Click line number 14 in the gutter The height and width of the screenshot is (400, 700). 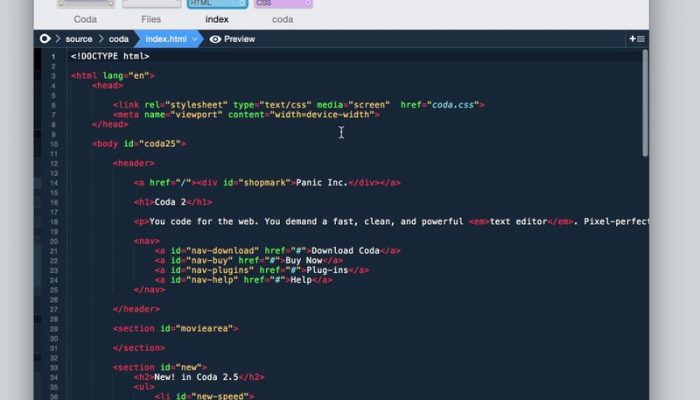pyautogui.click(x=54, y=183)
